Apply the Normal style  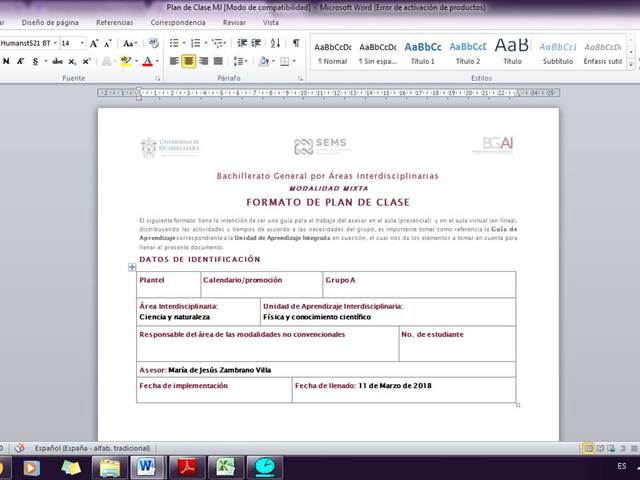333,53
